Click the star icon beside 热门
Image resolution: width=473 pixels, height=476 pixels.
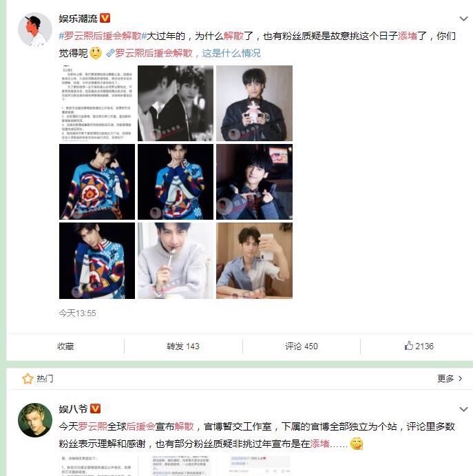28,379
